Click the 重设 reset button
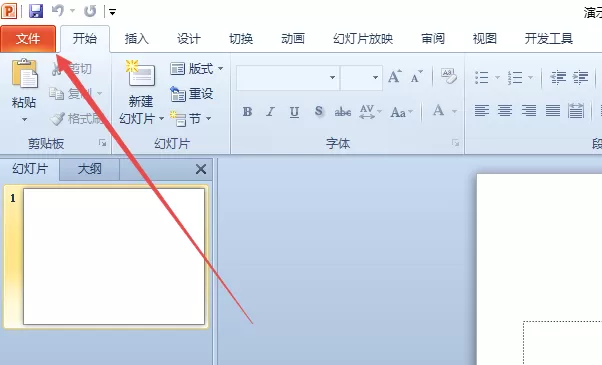 192,94
